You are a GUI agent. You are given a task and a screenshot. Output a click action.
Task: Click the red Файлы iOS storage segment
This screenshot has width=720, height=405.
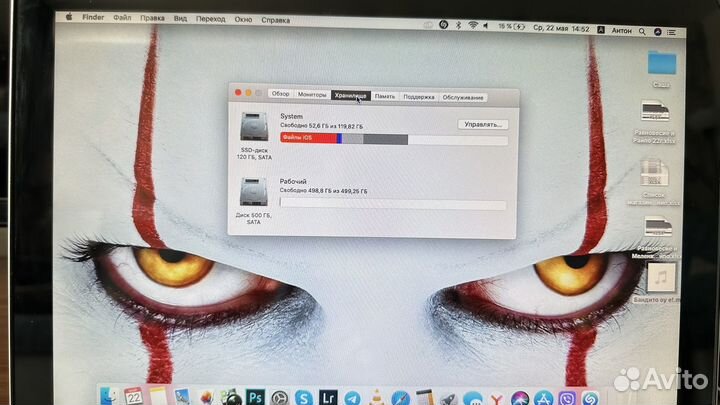click(309, 138)
